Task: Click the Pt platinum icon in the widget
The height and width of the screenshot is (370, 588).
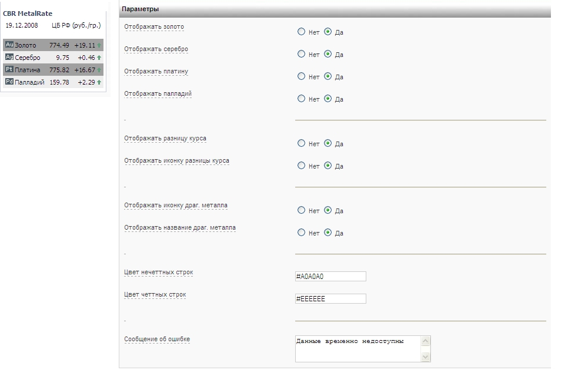Action: pos(9,69)
